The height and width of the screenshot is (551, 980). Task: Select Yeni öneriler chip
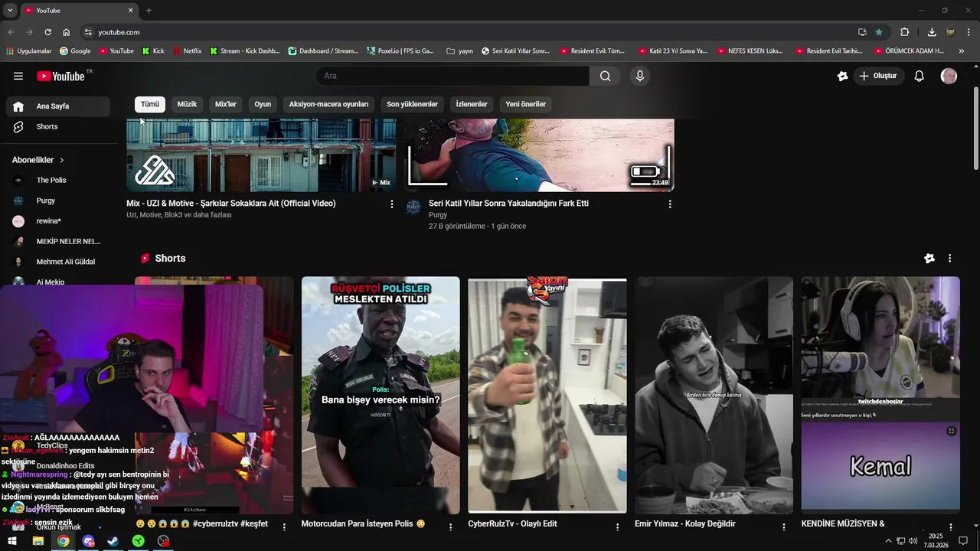coord(526,104)
